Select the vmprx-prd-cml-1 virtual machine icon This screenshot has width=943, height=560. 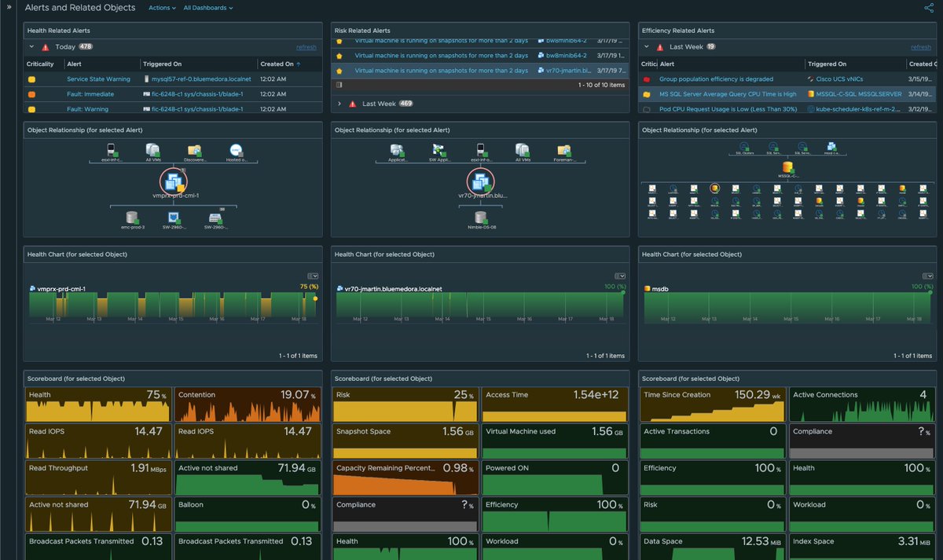point(172,181)
